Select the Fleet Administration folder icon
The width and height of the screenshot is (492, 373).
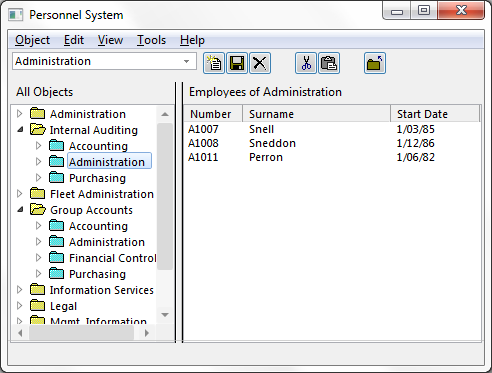37,193
